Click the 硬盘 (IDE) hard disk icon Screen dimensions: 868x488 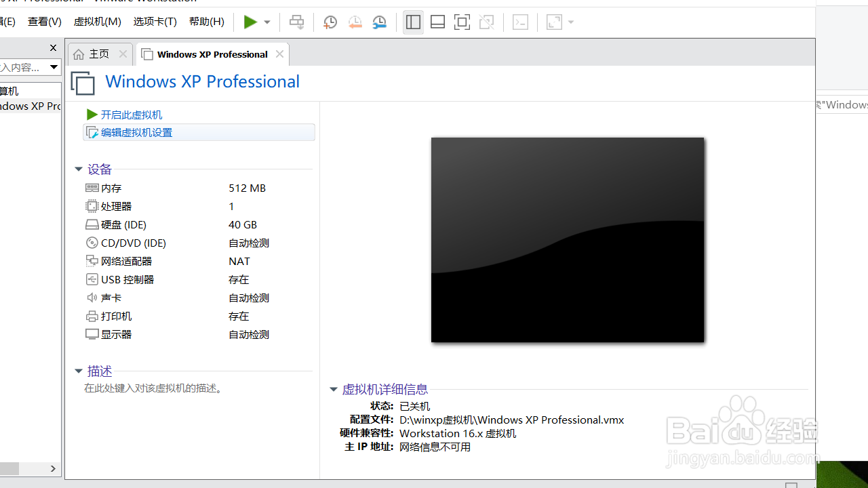point(92,224)
